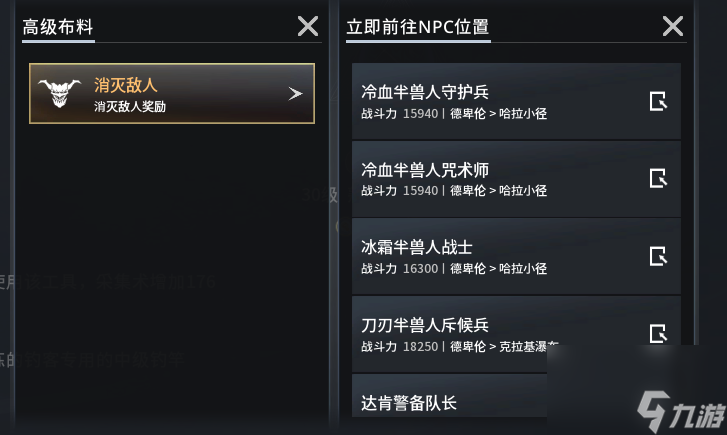Close the 高级布料 panel
The width and height of the screenshot is (727, 435).
point(308,26)
